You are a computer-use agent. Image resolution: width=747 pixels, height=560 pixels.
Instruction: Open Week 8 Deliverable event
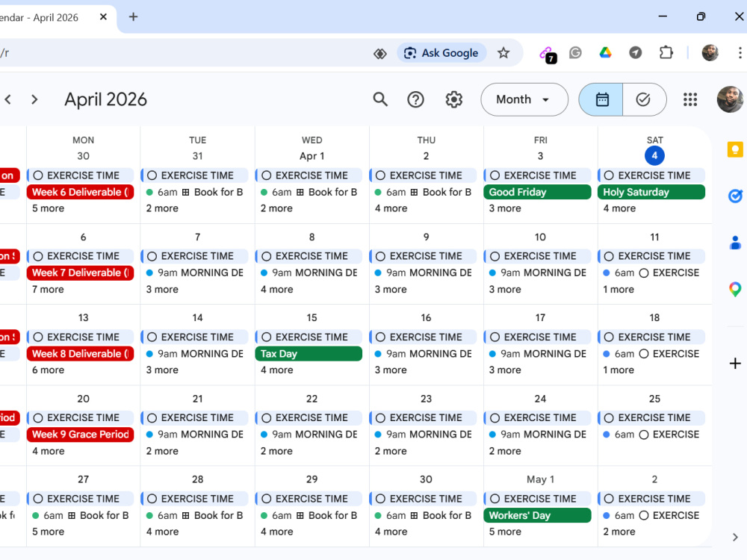pos(80,354)
